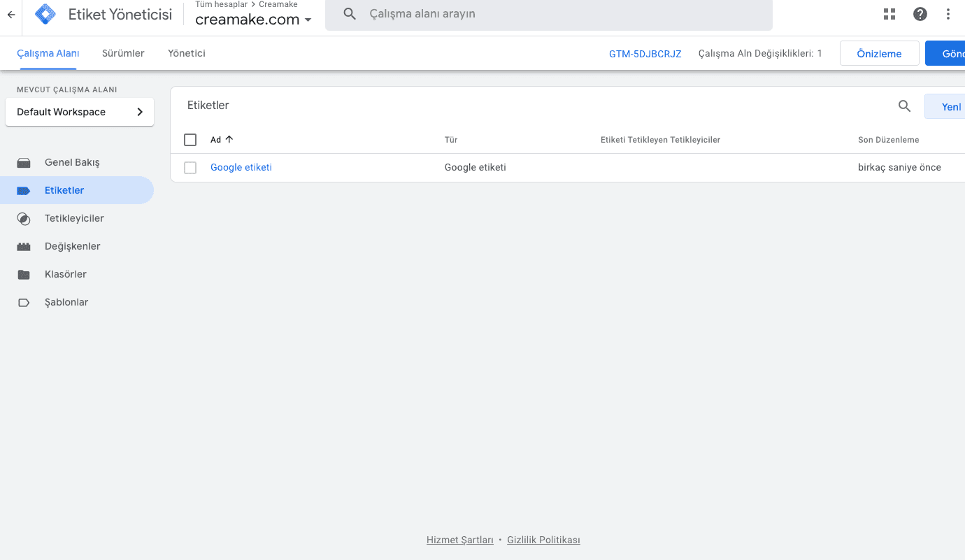Image resolution: width=965 pixels, height=560 pixels.
Task: Click the Değişkenler brick icon
Action: pyautogui.click(x=24, y=247)
